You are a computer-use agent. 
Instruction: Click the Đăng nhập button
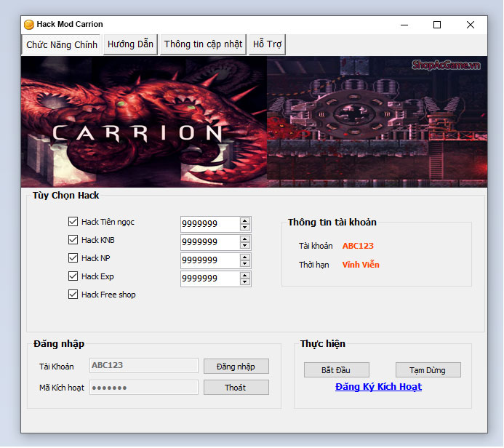pyautogui.click(x=236, y=367)
